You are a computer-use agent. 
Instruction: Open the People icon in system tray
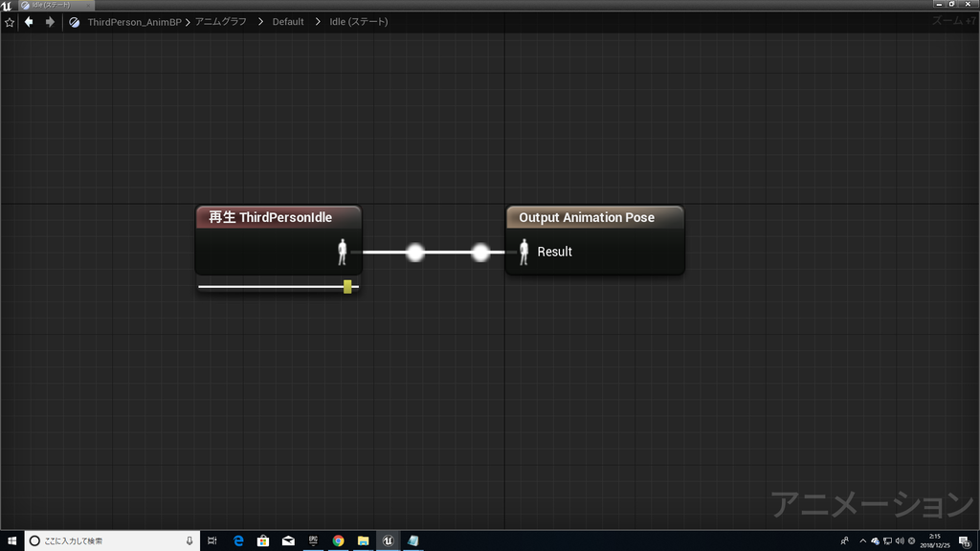(x=844, y=541)
